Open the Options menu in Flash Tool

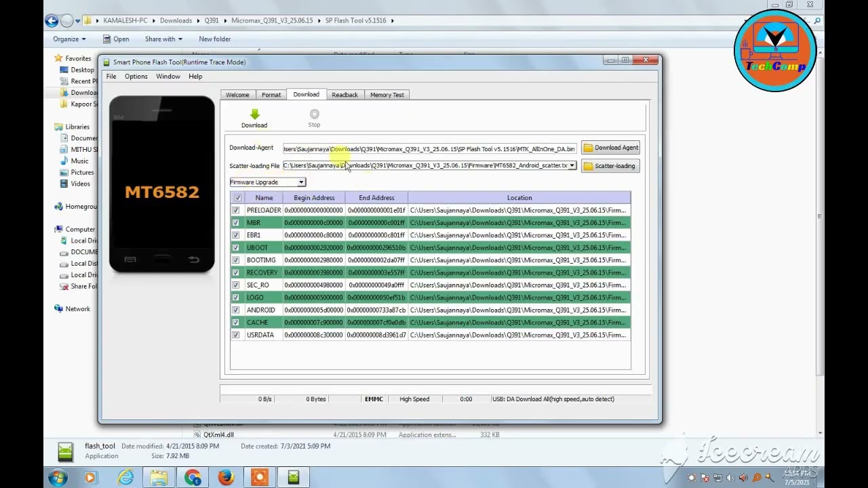[136, 77]
